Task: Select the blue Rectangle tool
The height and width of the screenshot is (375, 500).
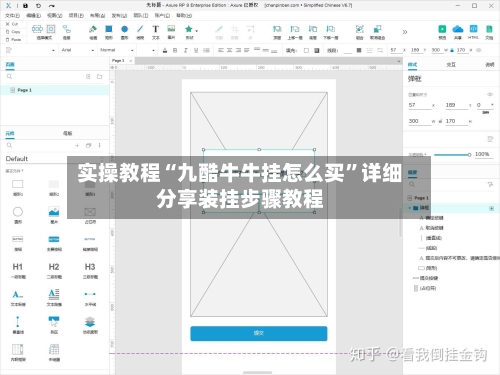Action: 109,32
